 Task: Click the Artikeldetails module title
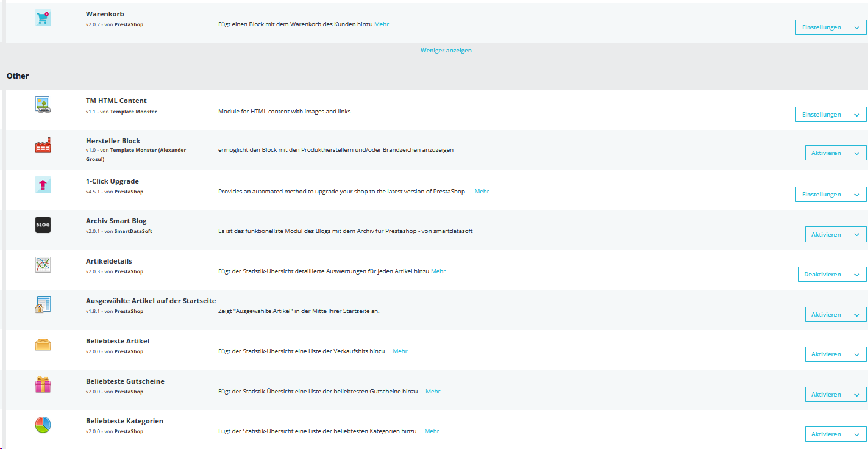point(109,261)
